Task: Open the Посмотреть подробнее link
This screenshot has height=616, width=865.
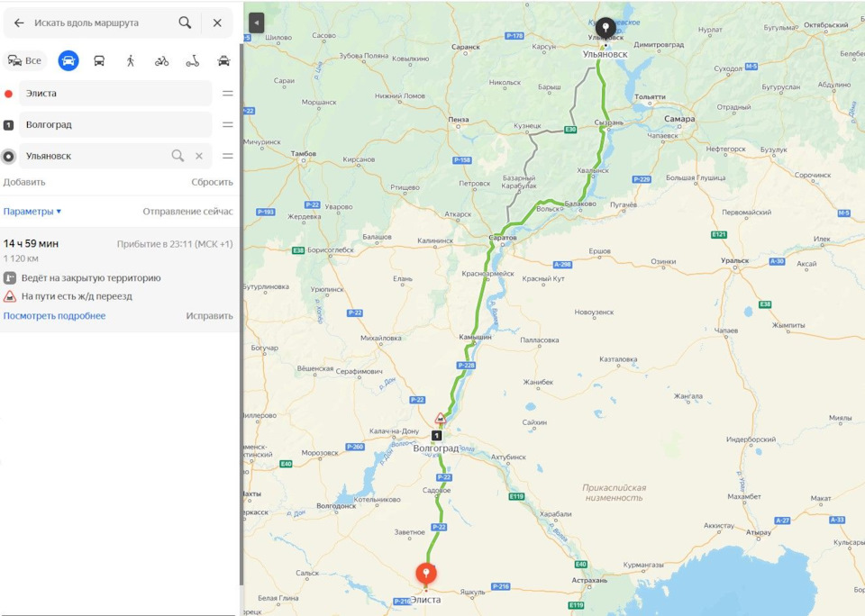Action: pos(55,316)
